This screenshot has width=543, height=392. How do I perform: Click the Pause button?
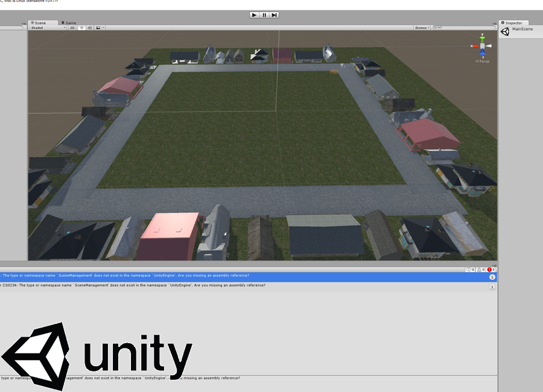(264, 14)
